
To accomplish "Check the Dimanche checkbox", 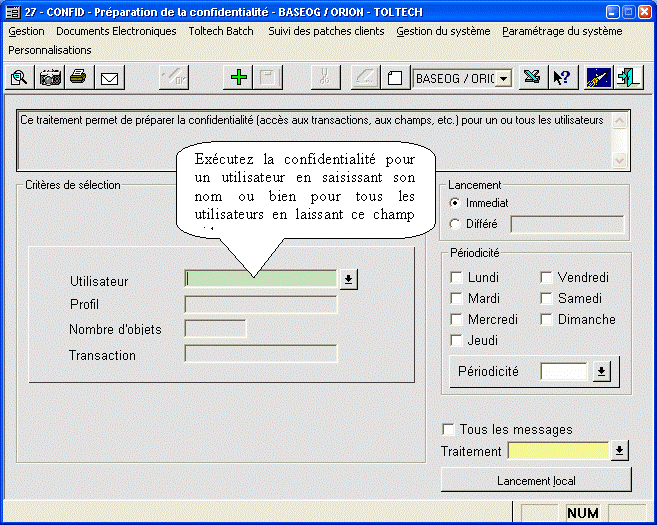I will (546, 319).
